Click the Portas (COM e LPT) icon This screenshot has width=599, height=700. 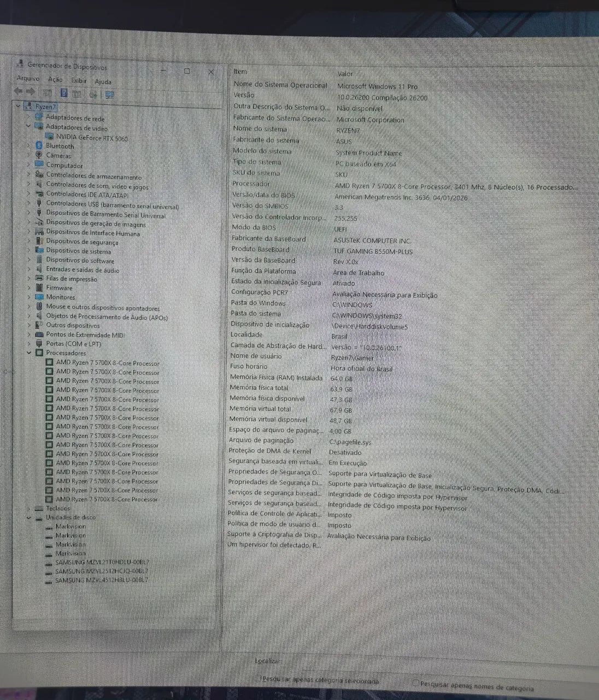coord(39,343)
